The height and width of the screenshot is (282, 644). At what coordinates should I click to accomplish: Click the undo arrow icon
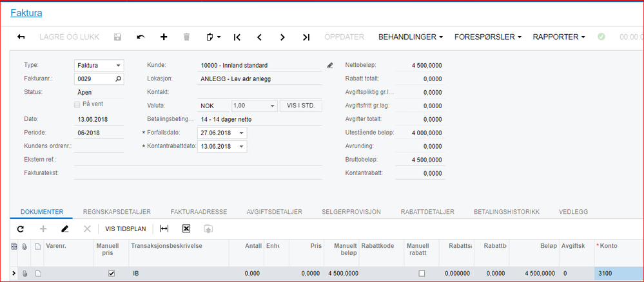[141, 37]
